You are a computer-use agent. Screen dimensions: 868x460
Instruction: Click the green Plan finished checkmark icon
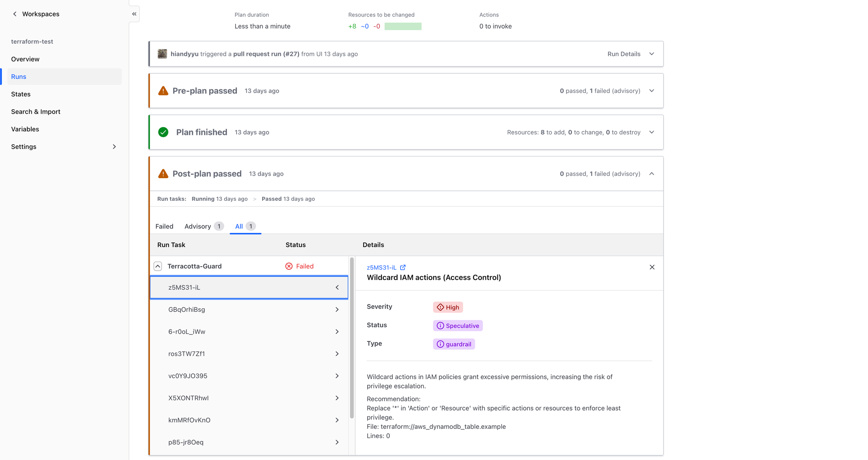[163, 132]
